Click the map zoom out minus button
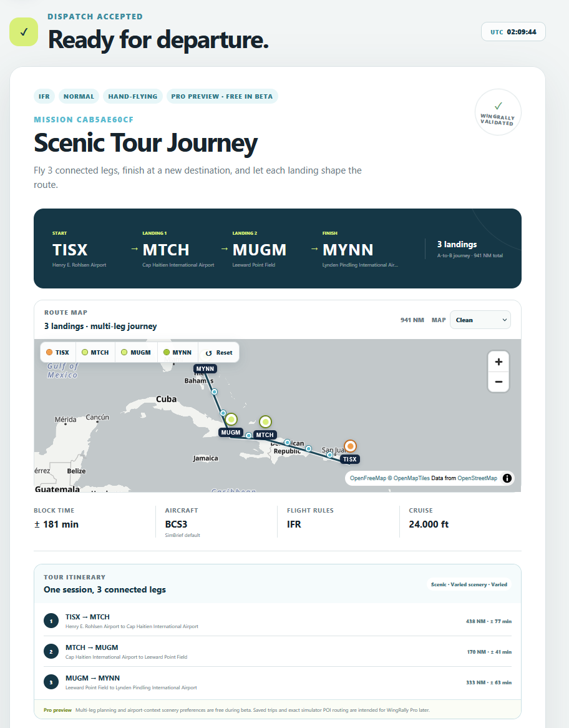Viewport: 569px width, 728px height. tap(498, 381)
